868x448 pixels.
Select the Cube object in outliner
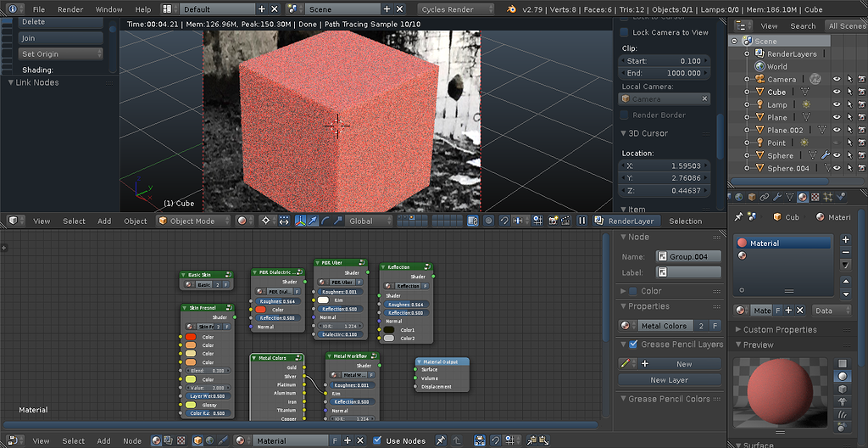[x=776, y=92]
